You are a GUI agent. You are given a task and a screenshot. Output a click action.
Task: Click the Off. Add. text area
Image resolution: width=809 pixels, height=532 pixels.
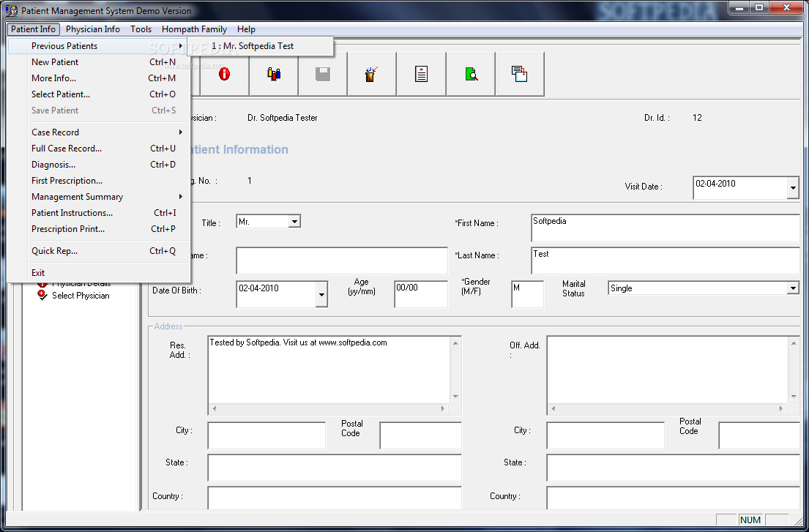pyautogui.click(x=668, y=370)
